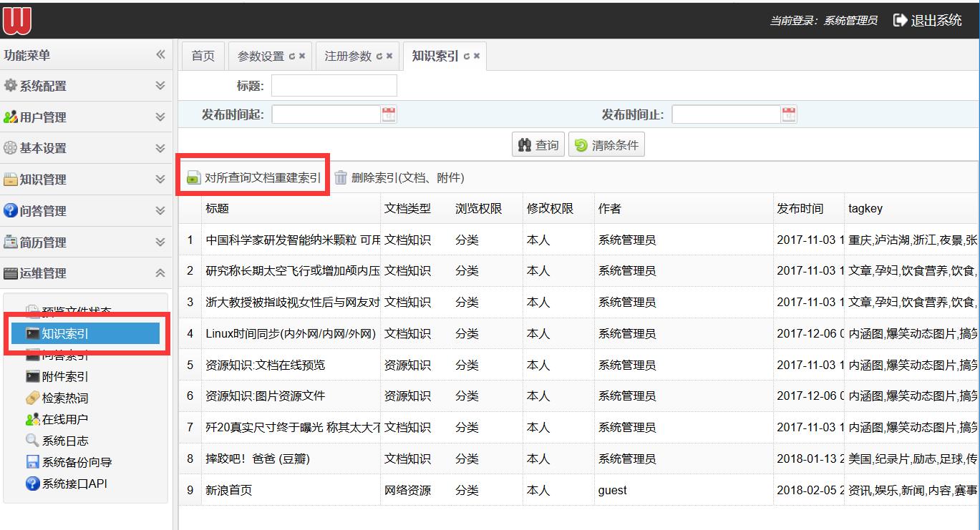Image resolution: width=980 pixels, height=530 pixels.
Task: Refresh the 知识索引 tab via its reload icon
Action: pos(467,57)
